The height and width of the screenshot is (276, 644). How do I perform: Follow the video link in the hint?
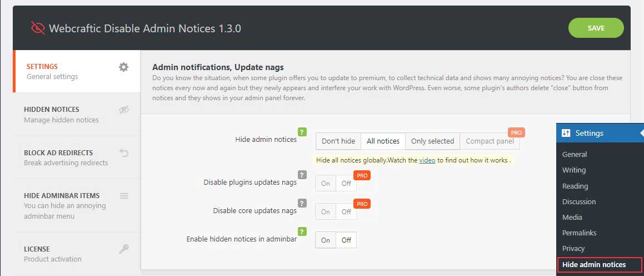point(427,160)
